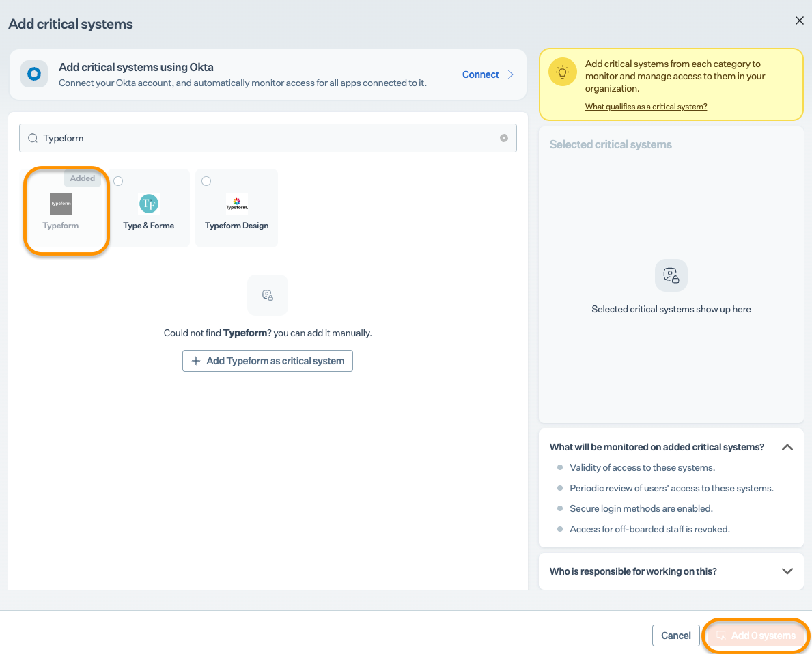Viewport: 812px width, 654px height.
Task: Click the Could not find Typeform message
Action: point(268,333)
